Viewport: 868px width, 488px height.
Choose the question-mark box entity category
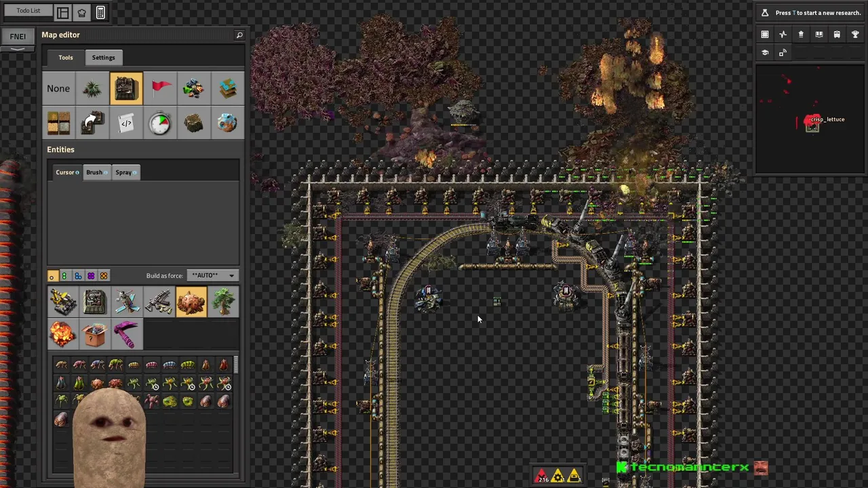click(95, 334)
